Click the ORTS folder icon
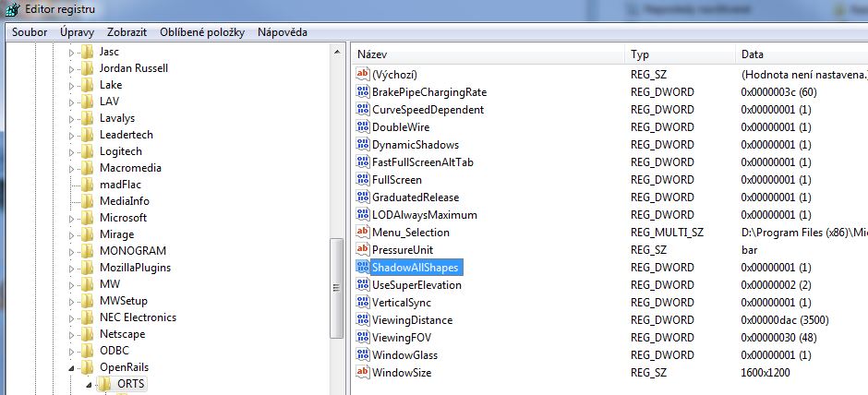The height and width of the screenshot is (395, 868). [x=105, y=384]
